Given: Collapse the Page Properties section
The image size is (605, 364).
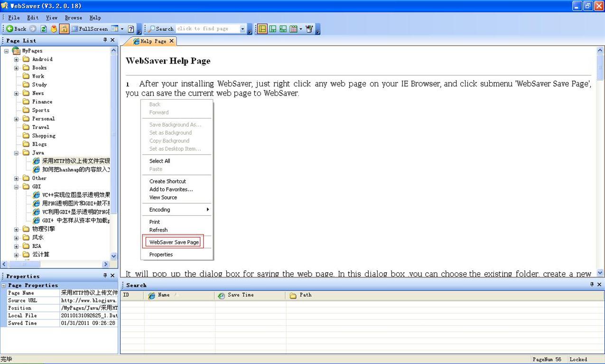Looking at the screenshot, I should (4, 285).
